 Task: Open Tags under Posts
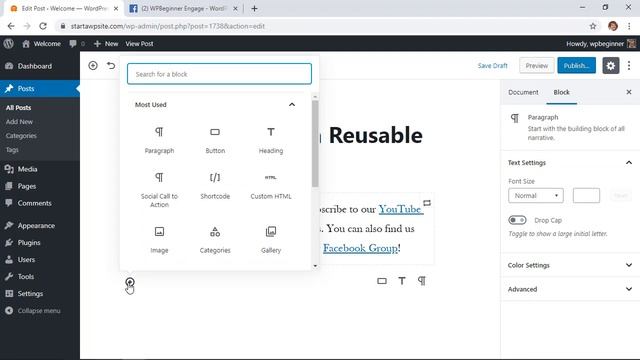coord(12,149)
